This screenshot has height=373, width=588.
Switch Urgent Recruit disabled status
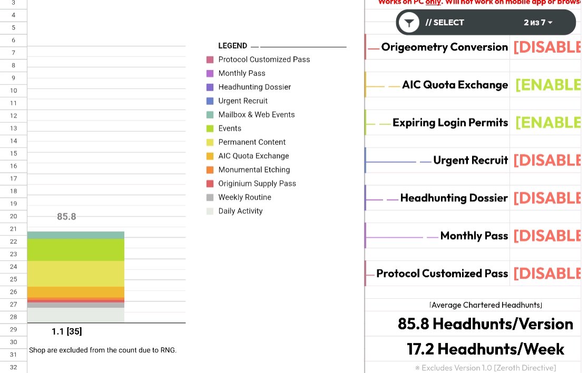point(547,161)
